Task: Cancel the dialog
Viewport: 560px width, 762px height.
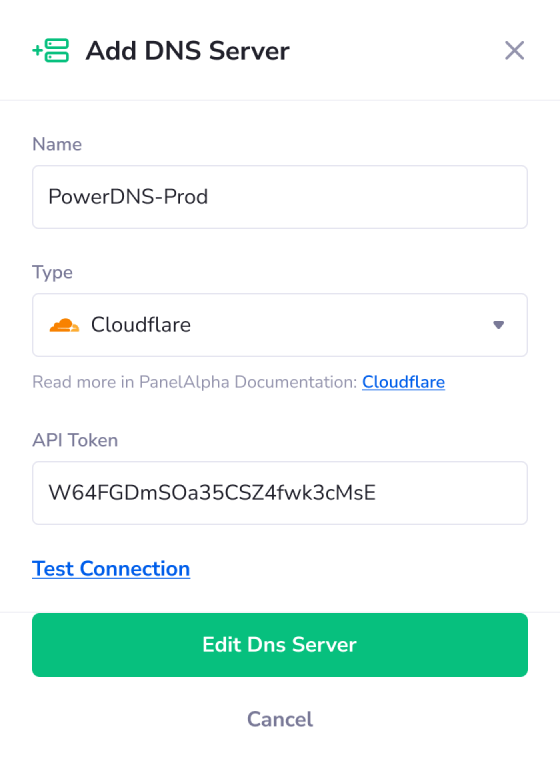Action: 280,719
